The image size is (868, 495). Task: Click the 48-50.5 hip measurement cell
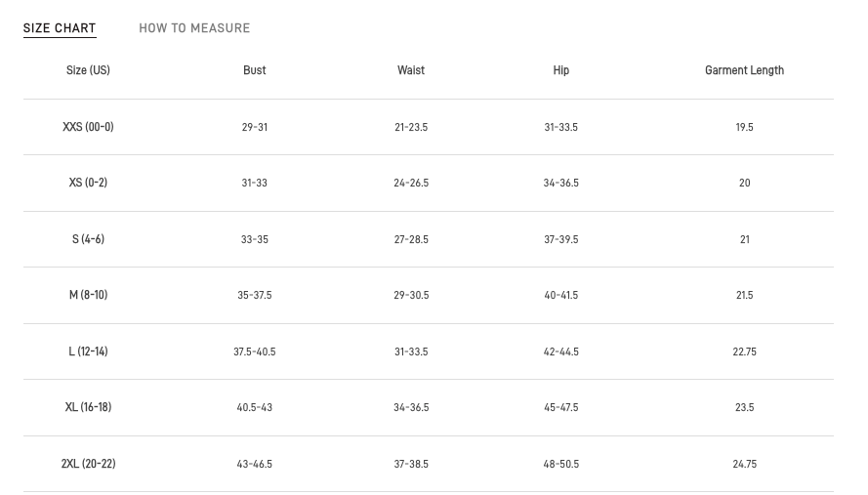pos(561,464)
